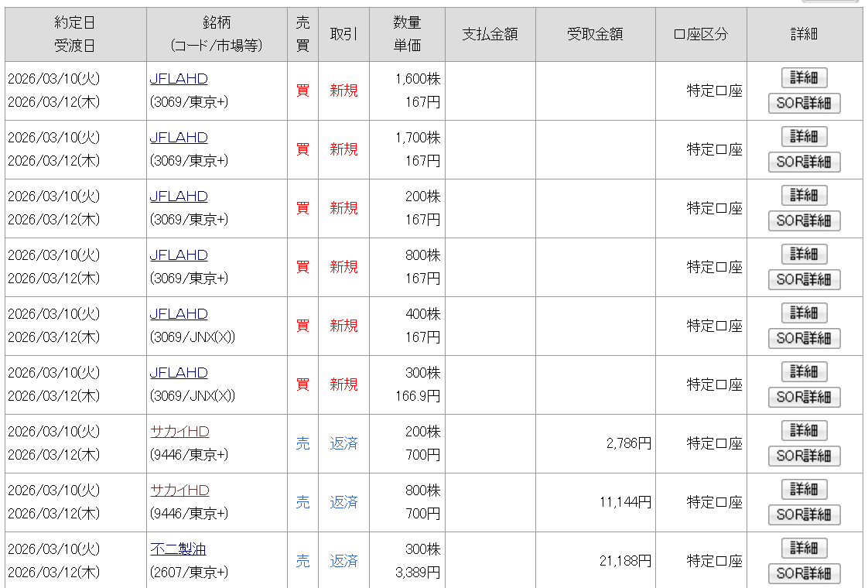
Task: Open 詳細 for 不二製油 300株 order
Action: [804, 549]
